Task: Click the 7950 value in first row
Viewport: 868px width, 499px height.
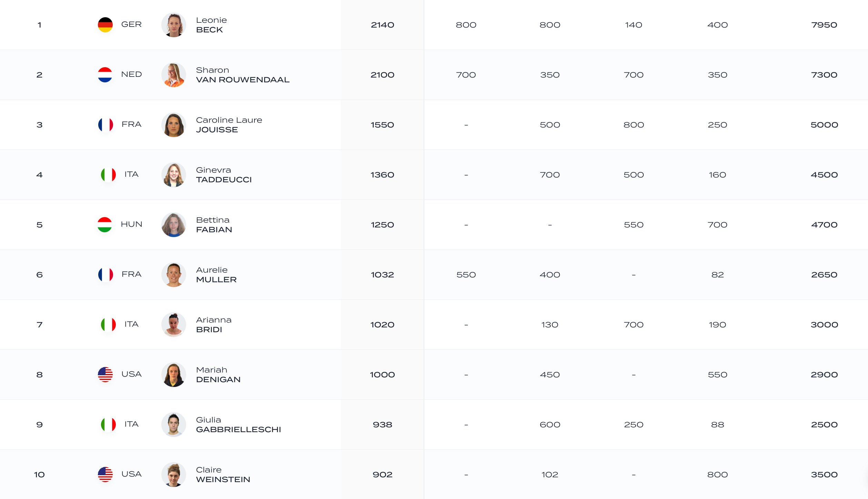Action: coord(824,25)
